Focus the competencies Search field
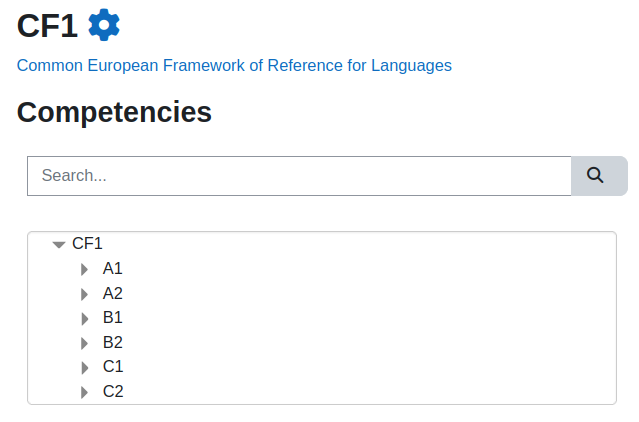This screenshot has width=639, height=422. pos(299,176)
